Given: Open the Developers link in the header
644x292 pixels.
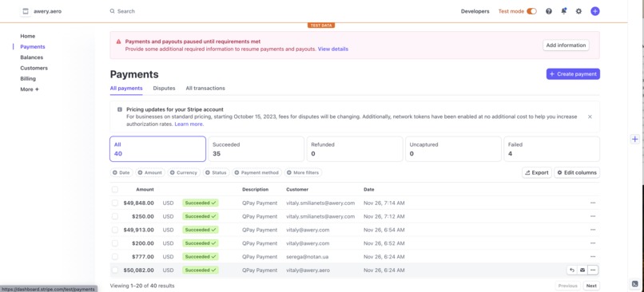Looking at the screenshot, I should [x=475, y=11].
